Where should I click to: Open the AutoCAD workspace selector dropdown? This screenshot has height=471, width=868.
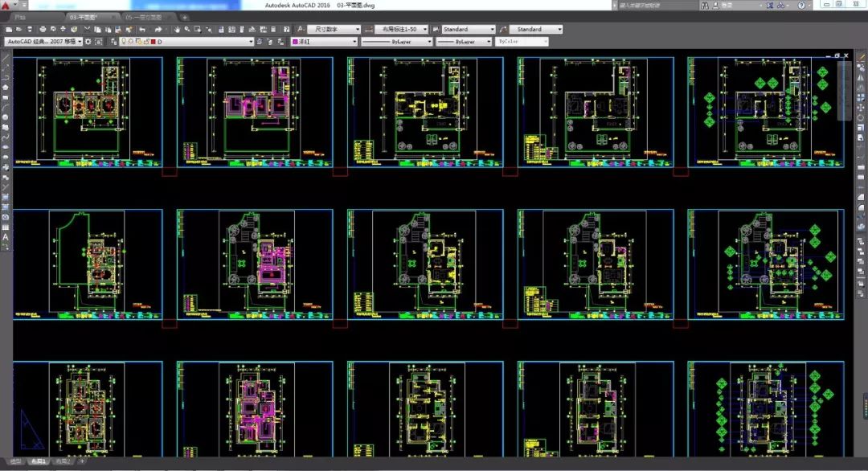pos(43,41)
